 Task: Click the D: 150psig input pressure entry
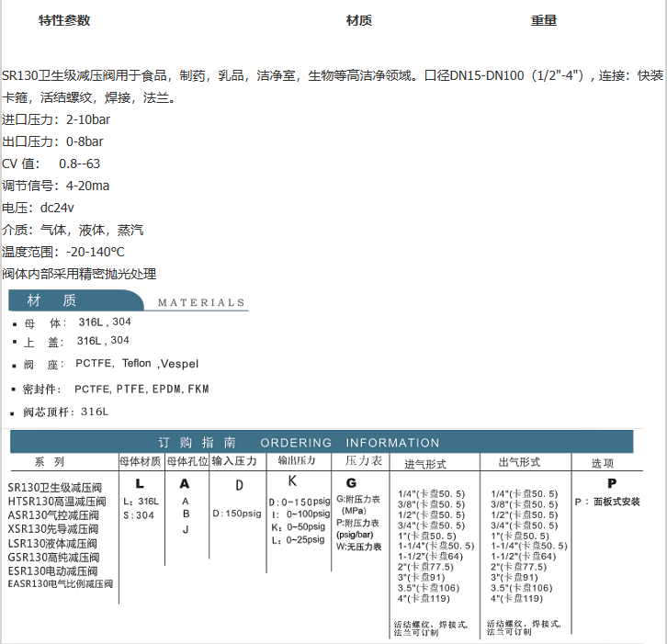(237, 514)
